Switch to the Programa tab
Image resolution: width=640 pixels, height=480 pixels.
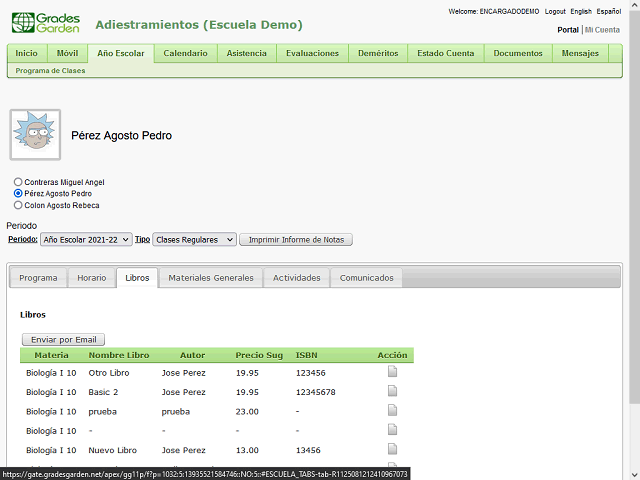click(x=38, y=278)
